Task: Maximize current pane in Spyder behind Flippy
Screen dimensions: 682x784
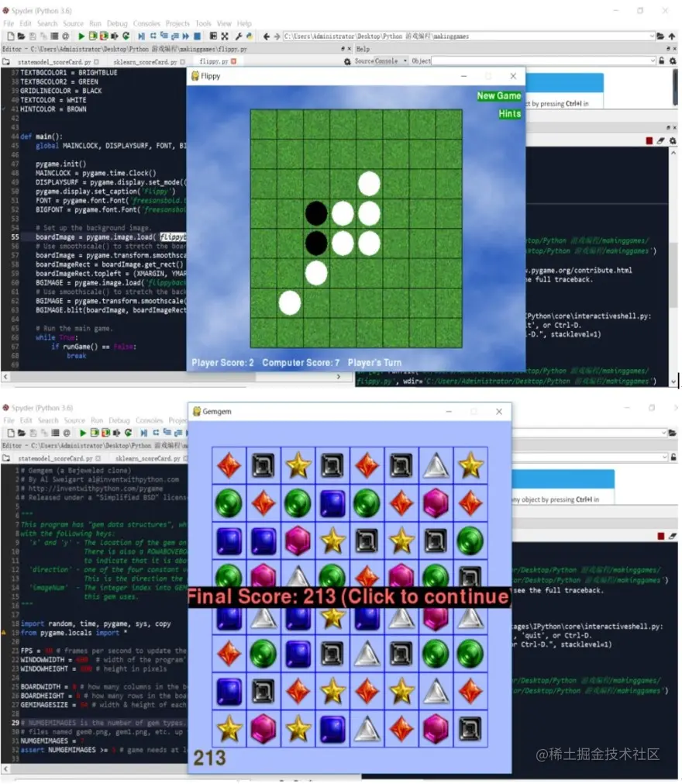Action: [x=213, y=36]
